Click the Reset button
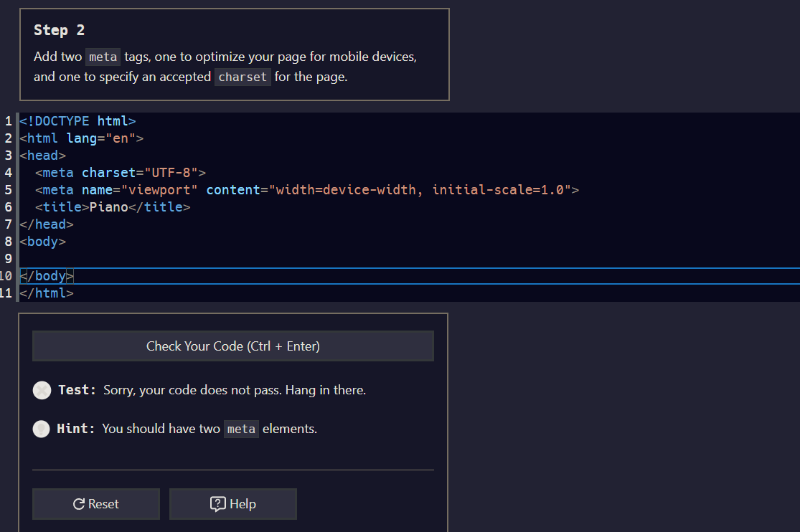 coord(95,503)
